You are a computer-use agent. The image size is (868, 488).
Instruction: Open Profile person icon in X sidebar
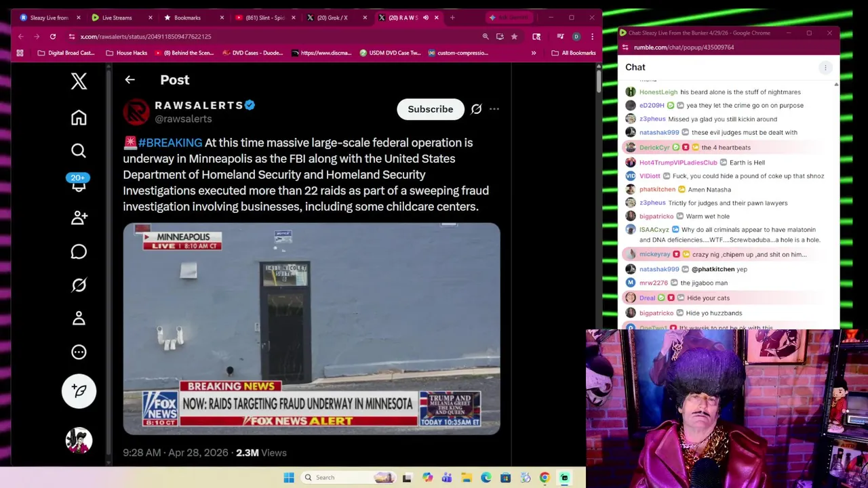pos(79,318)
